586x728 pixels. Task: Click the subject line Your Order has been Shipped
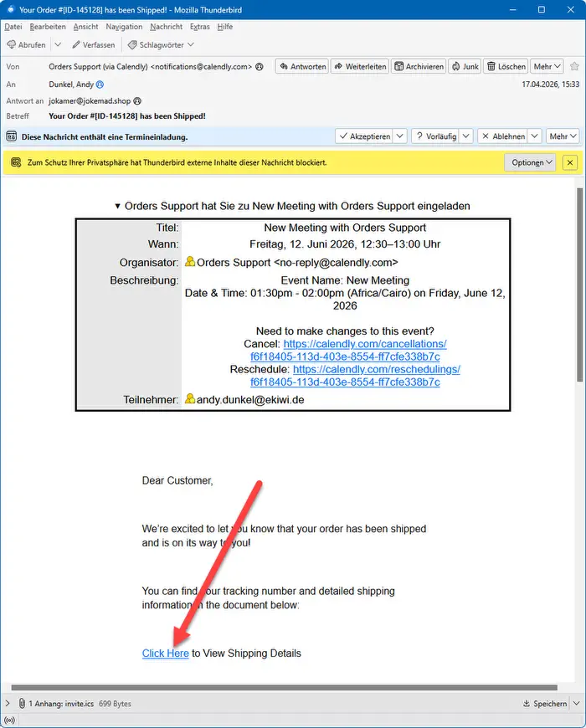[x=127, y=116]
